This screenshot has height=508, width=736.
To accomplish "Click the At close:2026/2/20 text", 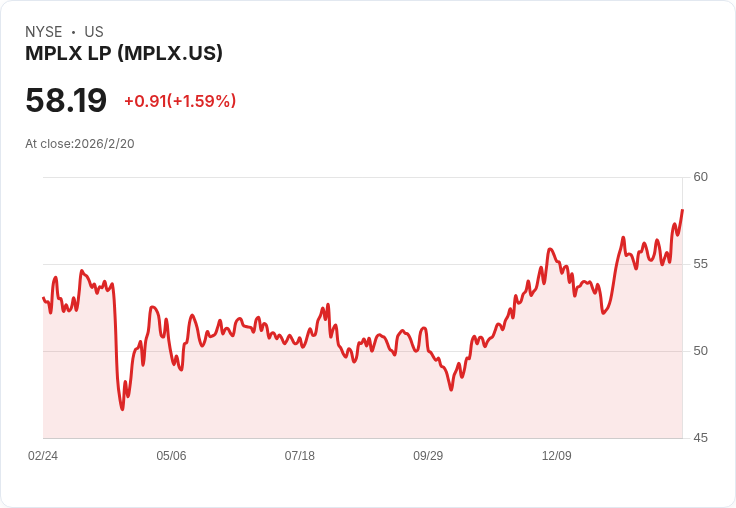I will point(80,144).
